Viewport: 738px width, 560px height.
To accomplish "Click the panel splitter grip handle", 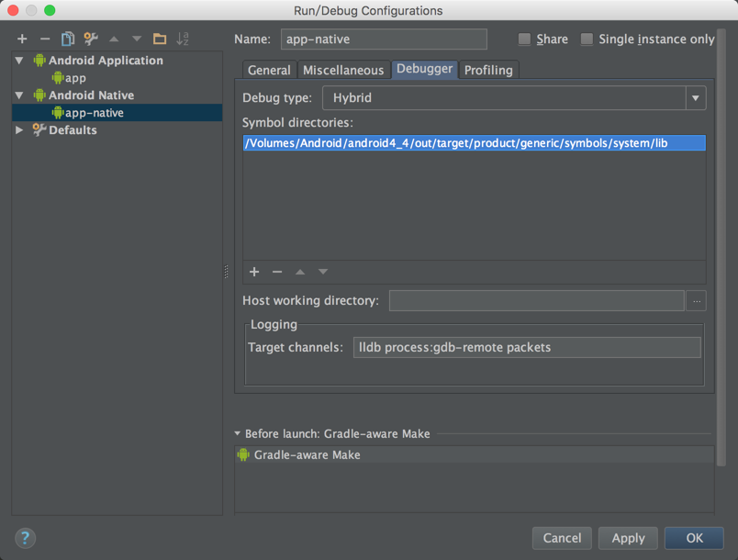I will [227, 272].
